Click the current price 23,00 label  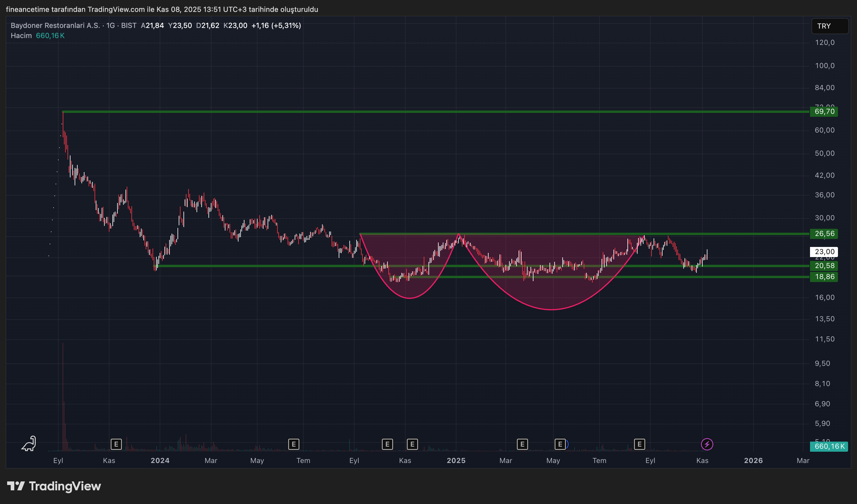pyautogui.click(x=824, y=252)
